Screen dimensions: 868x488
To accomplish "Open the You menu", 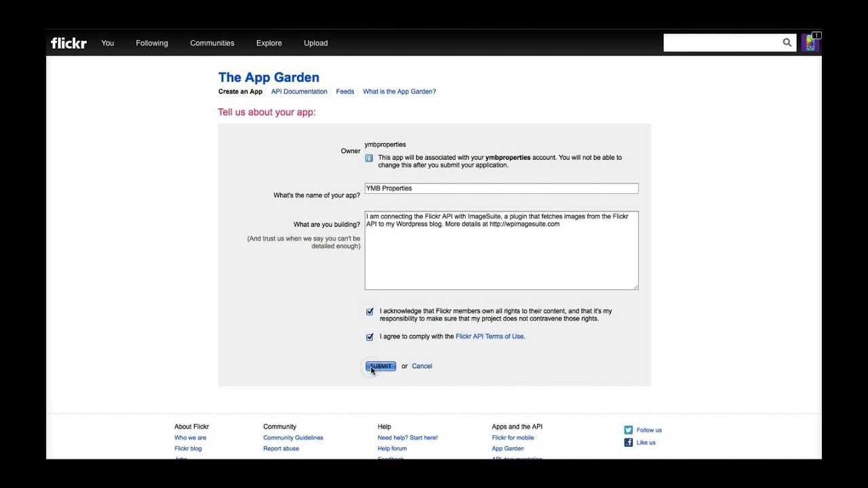I will click(108, 43).
